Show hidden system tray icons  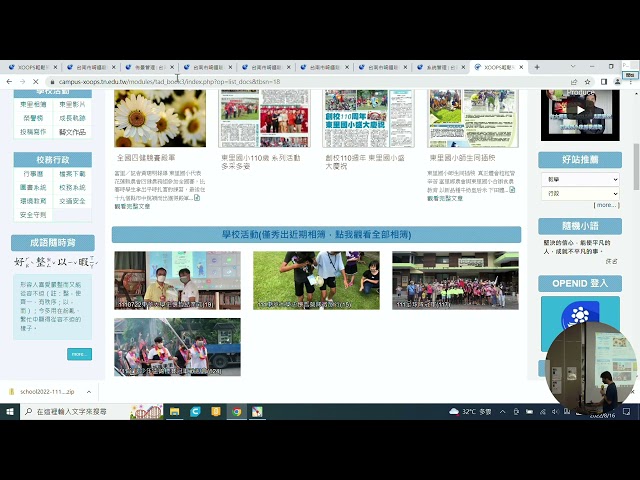click(502, 412)
